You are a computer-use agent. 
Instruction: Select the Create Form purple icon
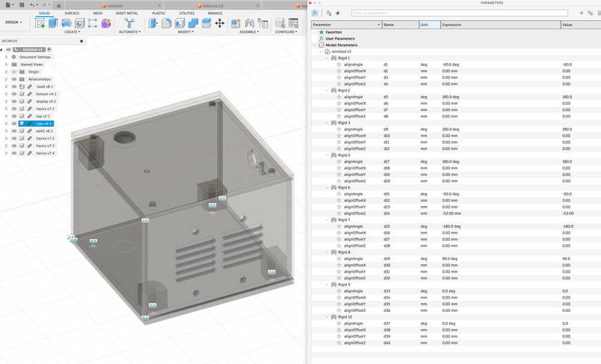(106, 23)
